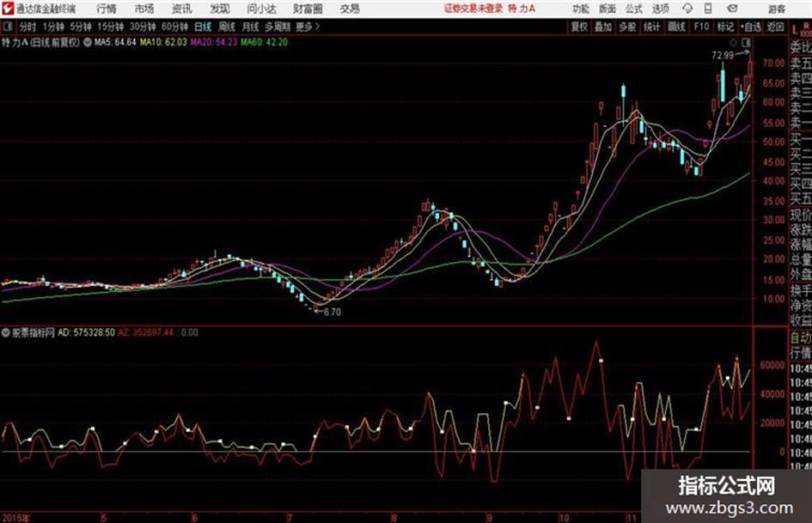Click the 证券交易未登录 login link
Screen dimensions: 812x523
[473, 9]
